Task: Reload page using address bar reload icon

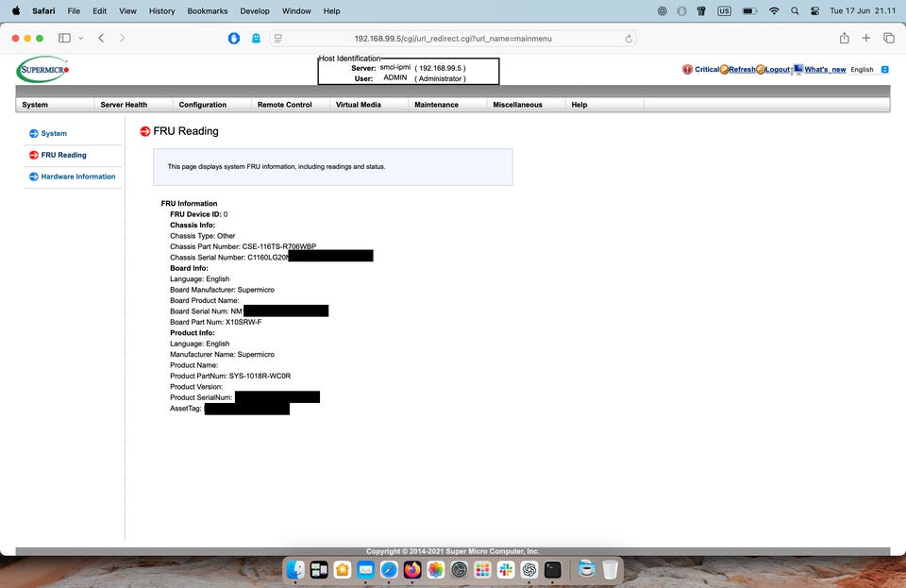Action: pyautogui.click(x=629, y=39)
